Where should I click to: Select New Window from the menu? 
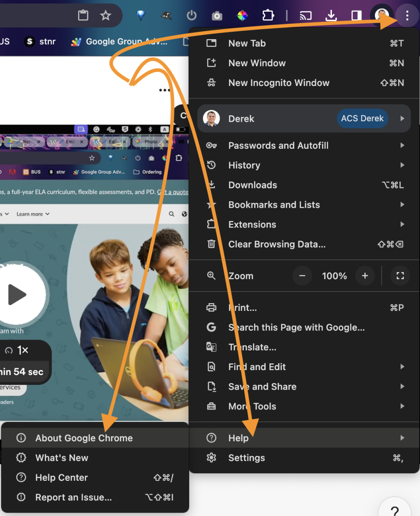click(x=304, y=63)
